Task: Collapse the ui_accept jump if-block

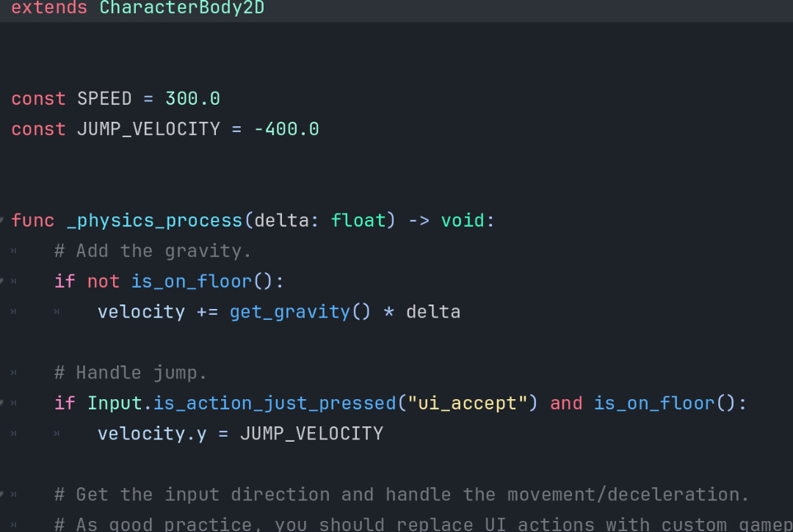Action: [2, 403]
